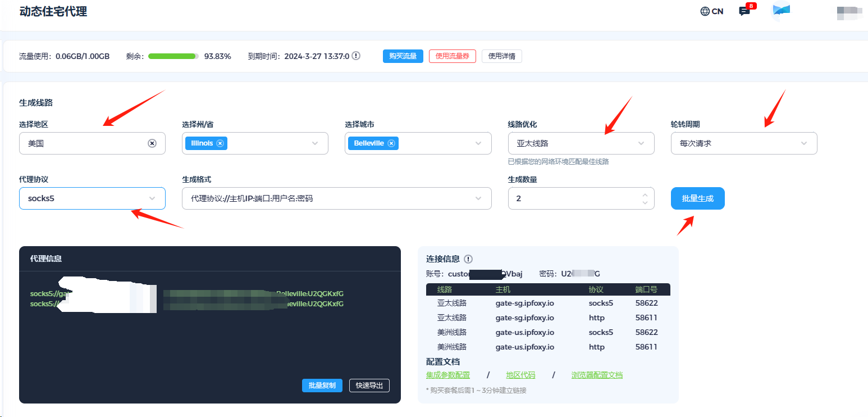Clear the 美国 region selection
Viewport: 868px width, 417px height.
click(x=152, y=143)
